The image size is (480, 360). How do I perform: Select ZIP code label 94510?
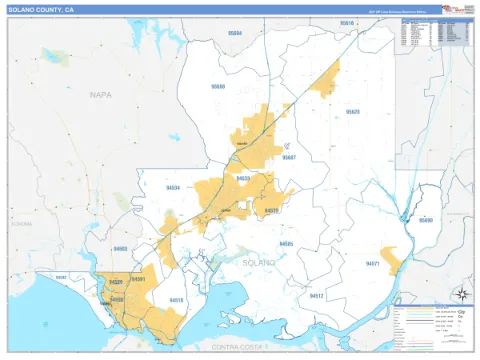(176, 300)
